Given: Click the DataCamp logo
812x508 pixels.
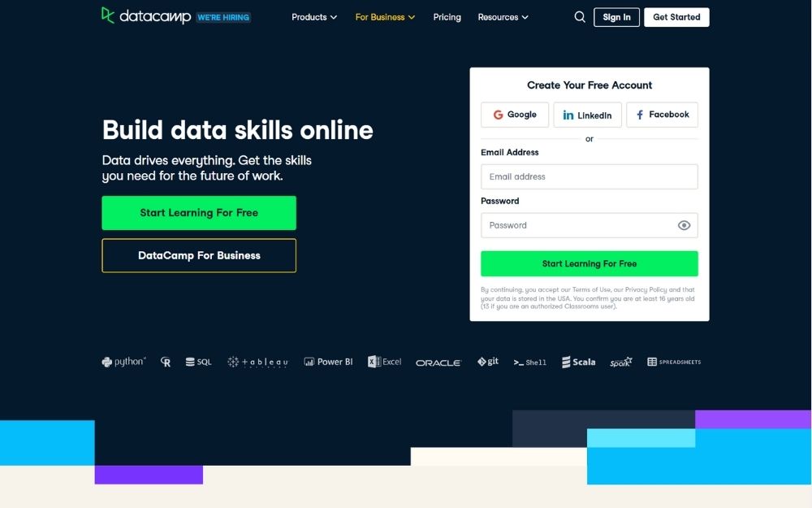Looking at the screenshot, I should coord(146,16).
